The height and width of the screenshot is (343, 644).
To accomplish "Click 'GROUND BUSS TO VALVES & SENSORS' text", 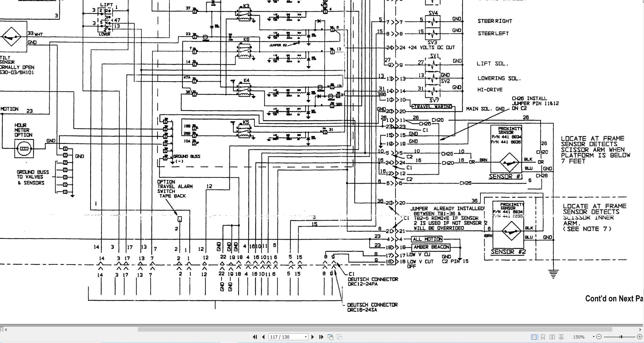I will pos(33,177).
